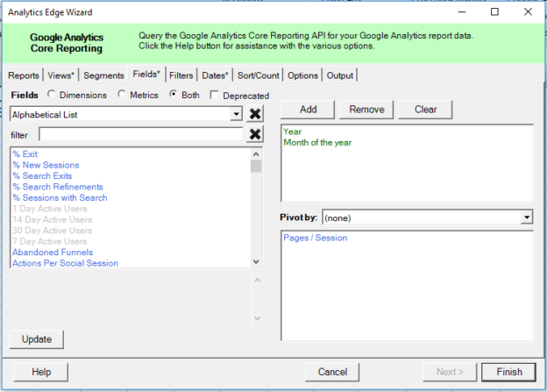Select '% Exit' in the fields list
547x392 pixels.
[25, 154]
